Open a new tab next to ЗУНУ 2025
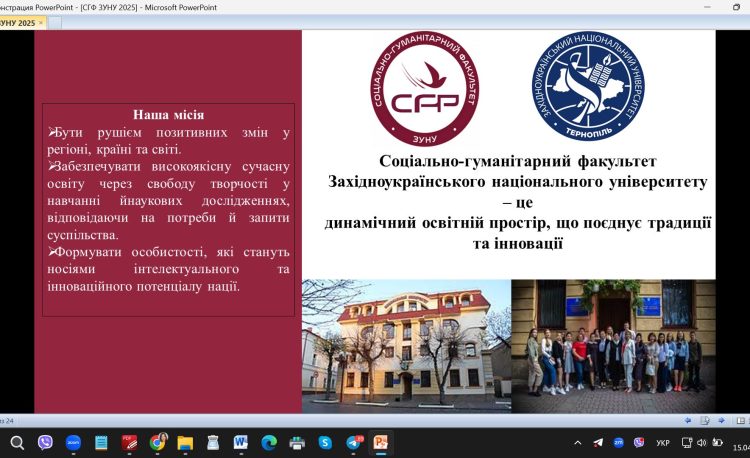 tap(55, 23)
